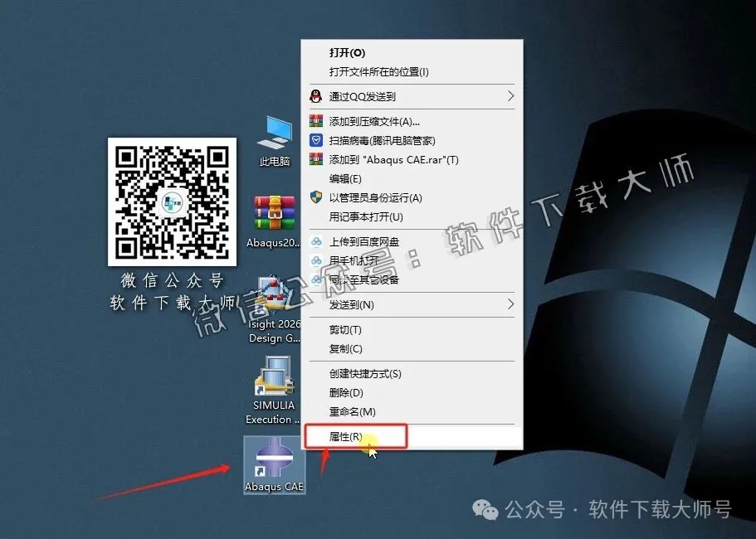756x539 pixels.
Task: Click the UAC shield beside 以管理员身份运行
Action: 316,199
